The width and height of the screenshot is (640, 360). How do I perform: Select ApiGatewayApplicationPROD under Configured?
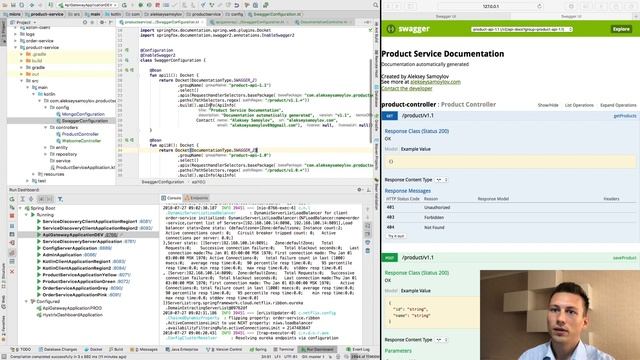(x=72, y=308)
